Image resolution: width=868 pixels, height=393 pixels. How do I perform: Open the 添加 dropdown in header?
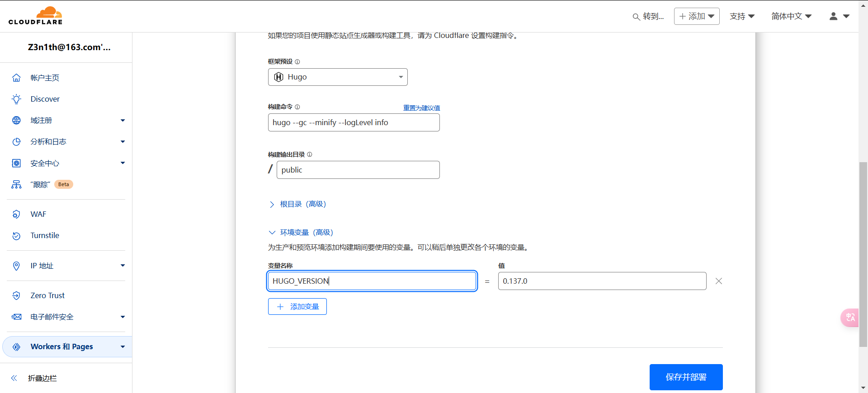click(x=696, y=16)
